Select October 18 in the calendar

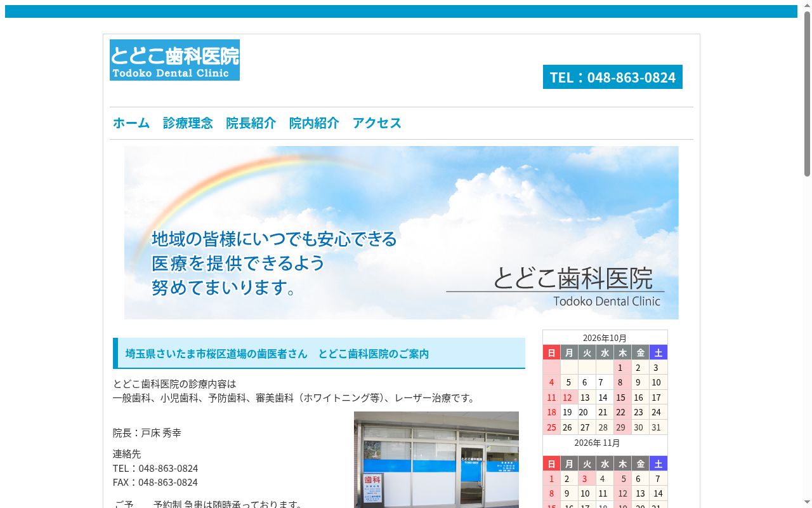click(x=551, y=412)
